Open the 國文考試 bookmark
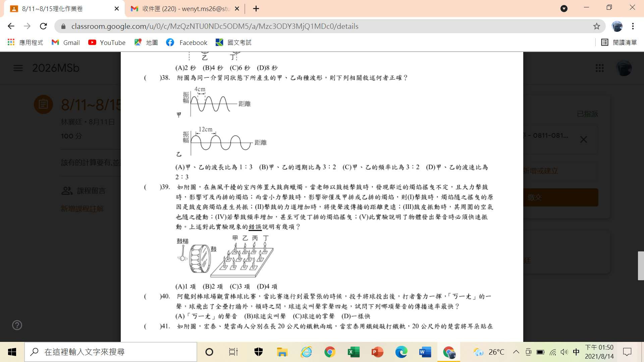 point(233,43)
